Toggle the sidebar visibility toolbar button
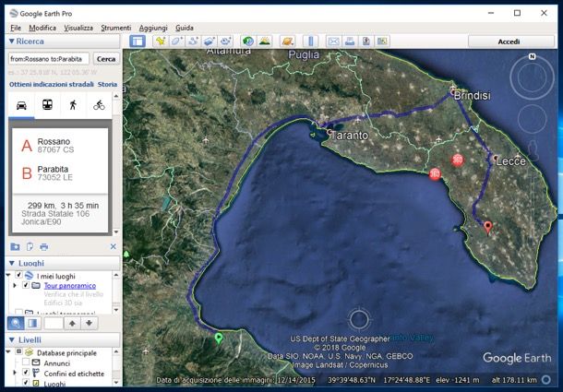563x392 pixels. pos(138,42)
